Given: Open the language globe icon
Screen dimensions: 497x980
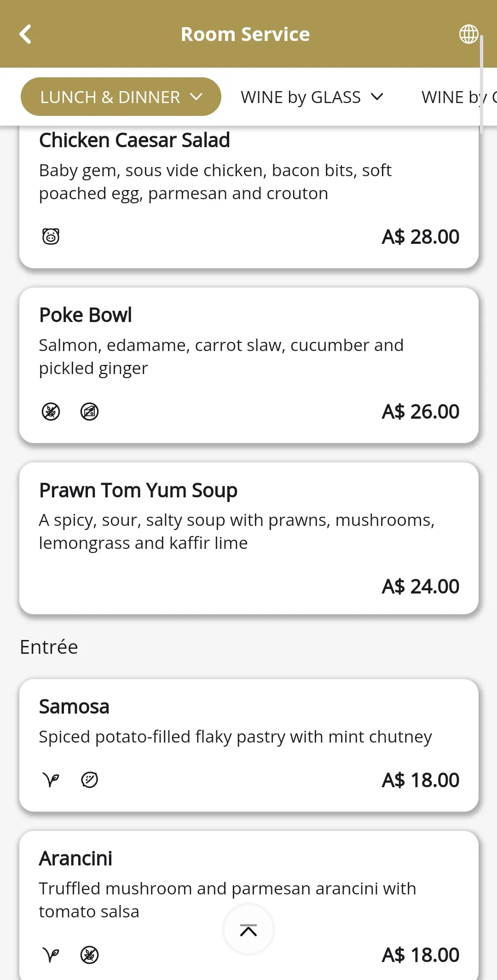Looking at the screenshot, I should click(468, 34).
